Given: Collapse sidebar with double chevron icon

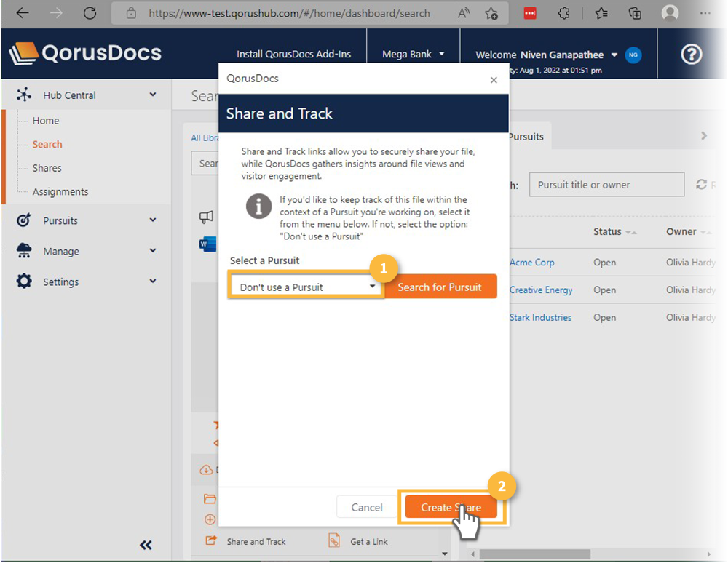Looking at the screenshot, I should (x=146, y=545).
